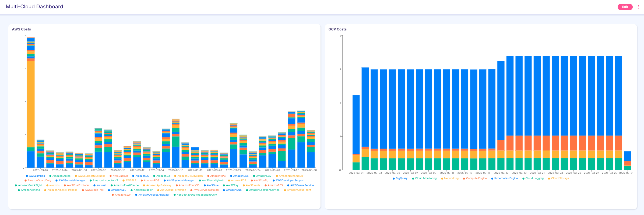Click the Cloud Storage legend marker
The image size is (644, 215).
[549, 179]
